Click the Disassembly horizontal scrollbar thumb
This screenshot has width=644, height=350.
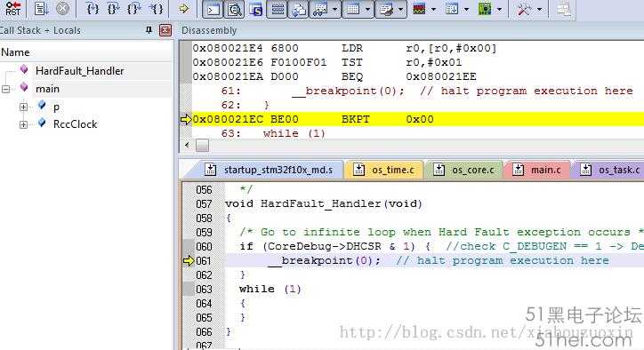[202, 146]
